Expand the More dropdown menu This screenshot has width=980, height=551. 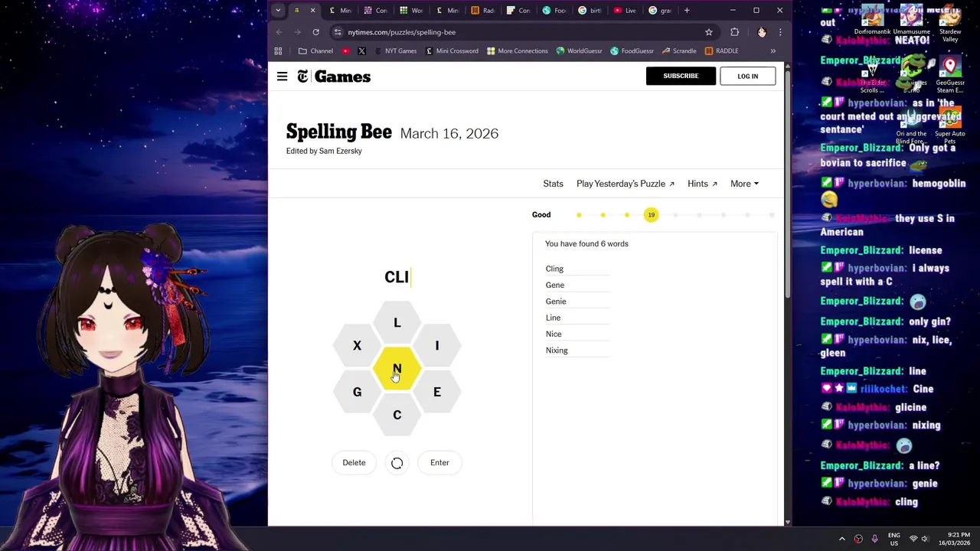pos(744,184)
